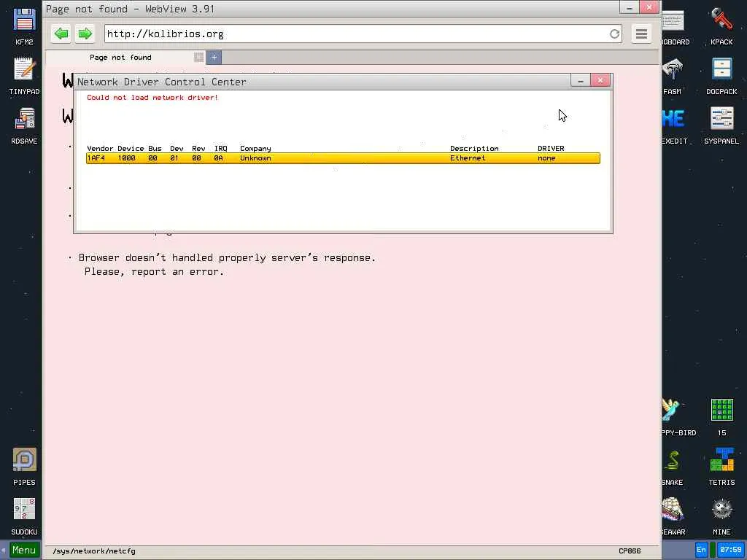Close the 'Page not found' tab
Screen dimensions: 747x560
click(x=198, y=58)
